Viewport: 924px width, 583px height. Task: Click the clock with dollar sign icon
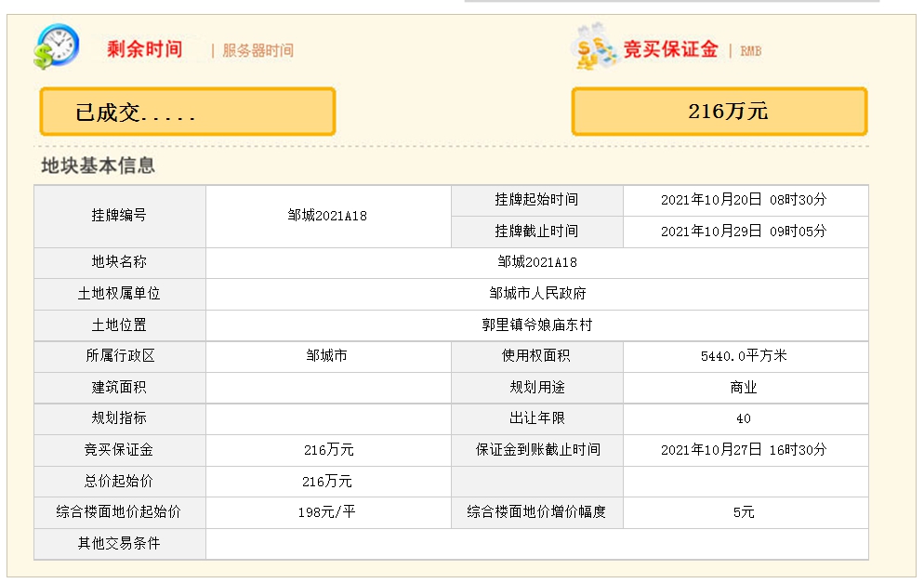point(56,46)
